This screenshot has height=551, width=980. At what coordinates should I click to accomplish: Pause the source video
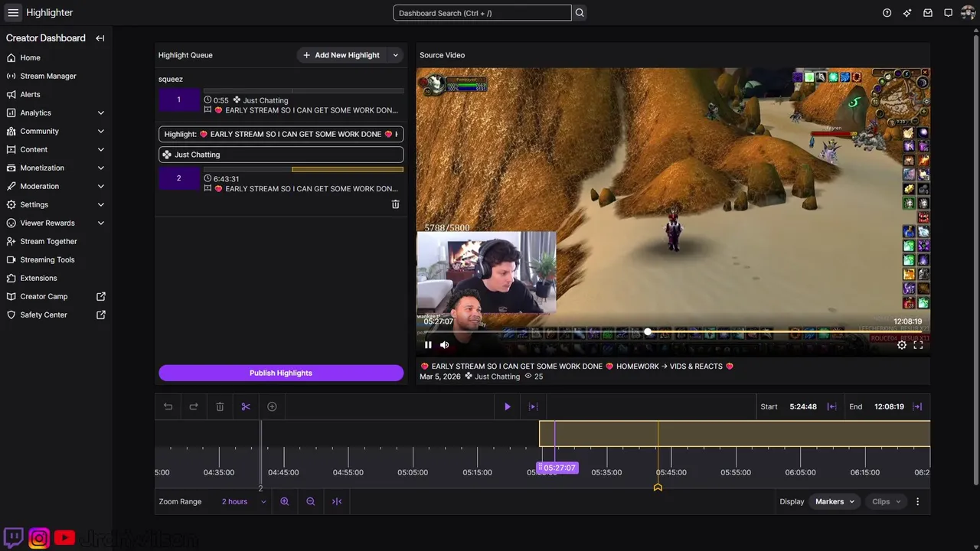click(428, 345)
